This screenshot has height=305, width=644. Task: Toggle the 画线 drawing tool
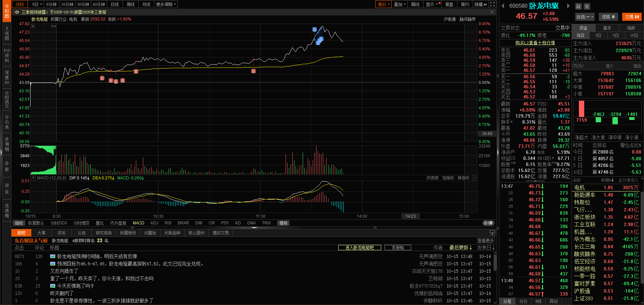(415, 4)
